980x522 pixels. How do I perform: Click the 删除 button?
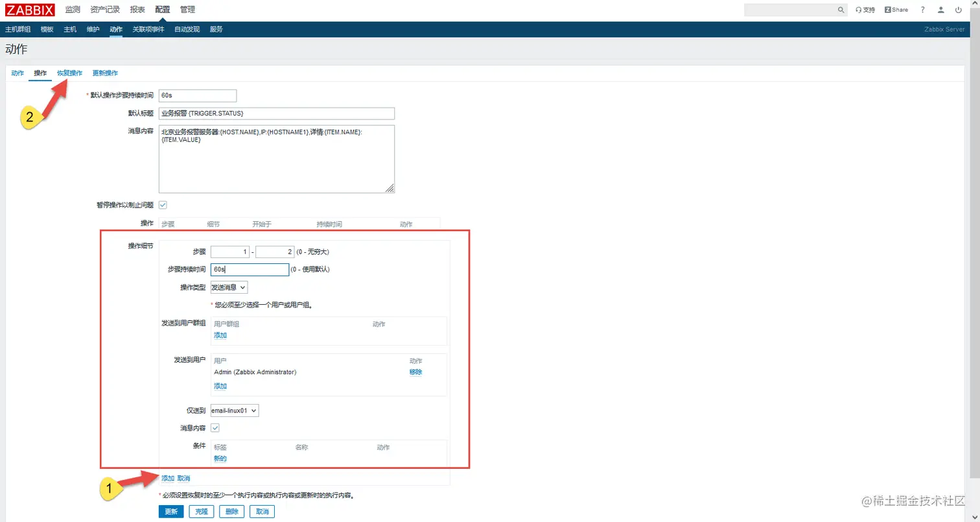point(232,512)
